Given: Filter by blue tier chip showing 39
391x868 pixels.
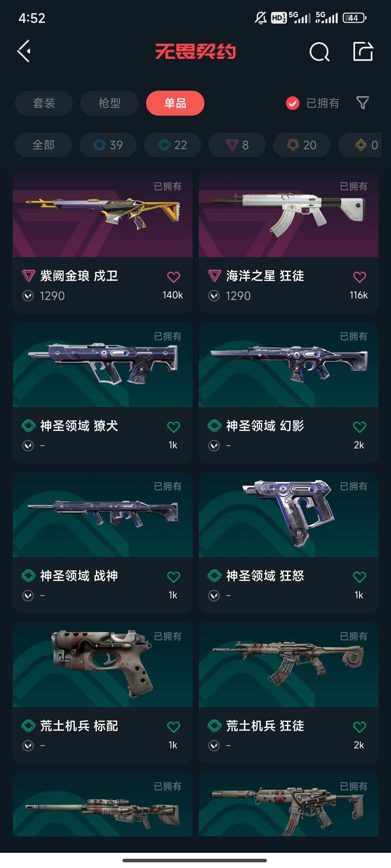Looking at the screenshot, I should [x=108, y=145].
